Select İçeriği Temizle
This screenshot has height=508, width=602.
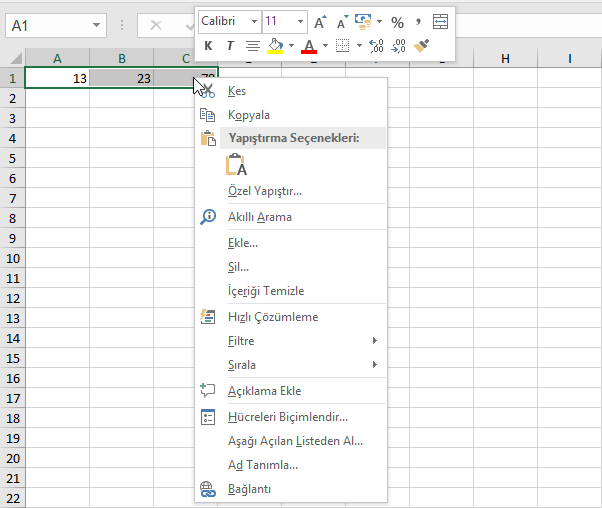coord(291,291)
